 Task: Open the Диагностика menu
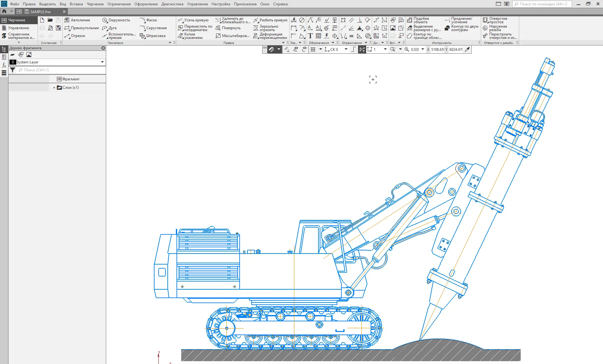pos(172,4)
